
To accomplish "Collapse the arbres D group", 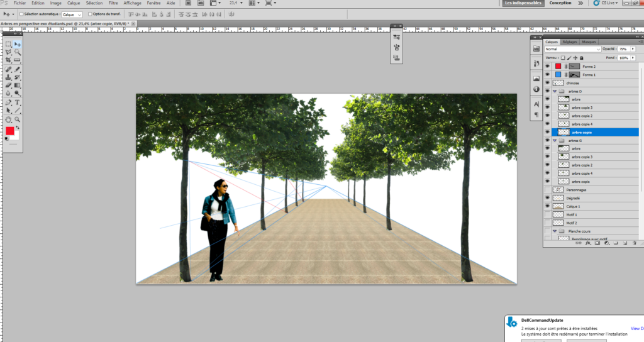I will pos(555,91).
